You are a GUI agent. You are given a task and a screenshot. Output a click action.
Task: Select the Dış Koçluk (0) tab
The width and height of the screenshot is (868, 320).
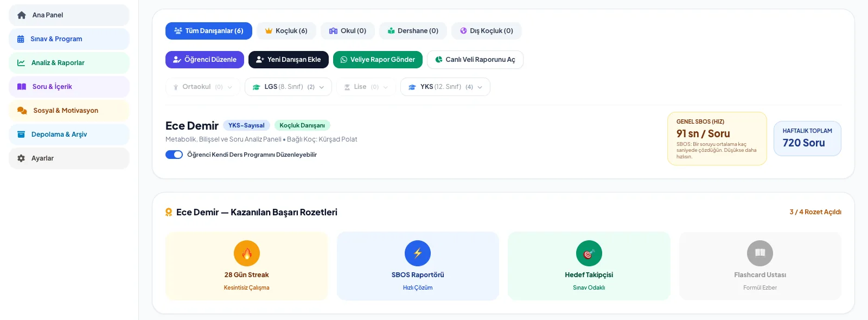click(487, 31)
